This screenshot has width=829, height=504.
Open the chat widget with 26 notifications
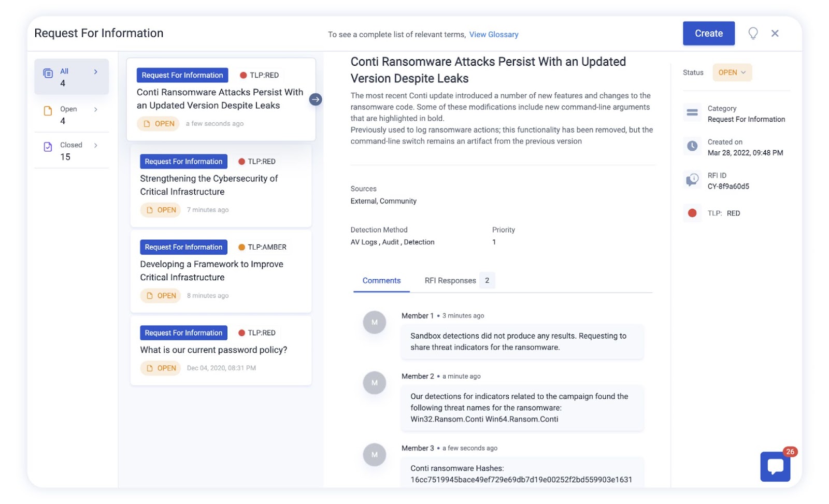coord(775,466)
